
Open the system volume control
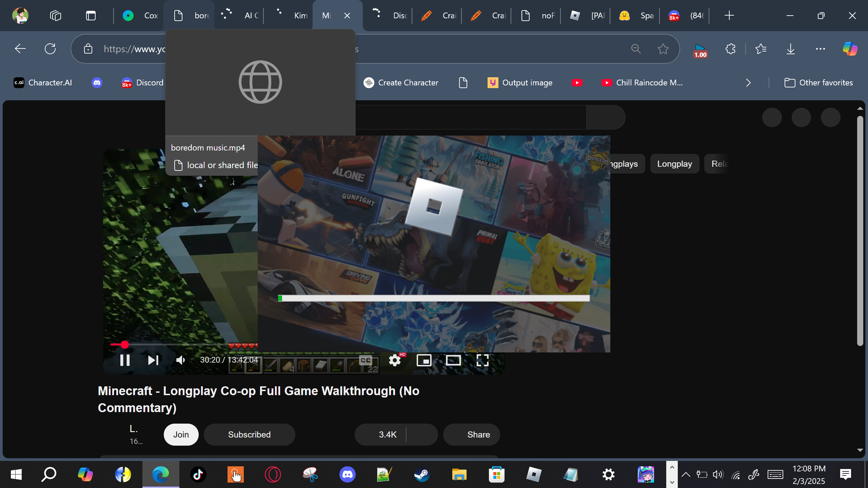point(718,474)
